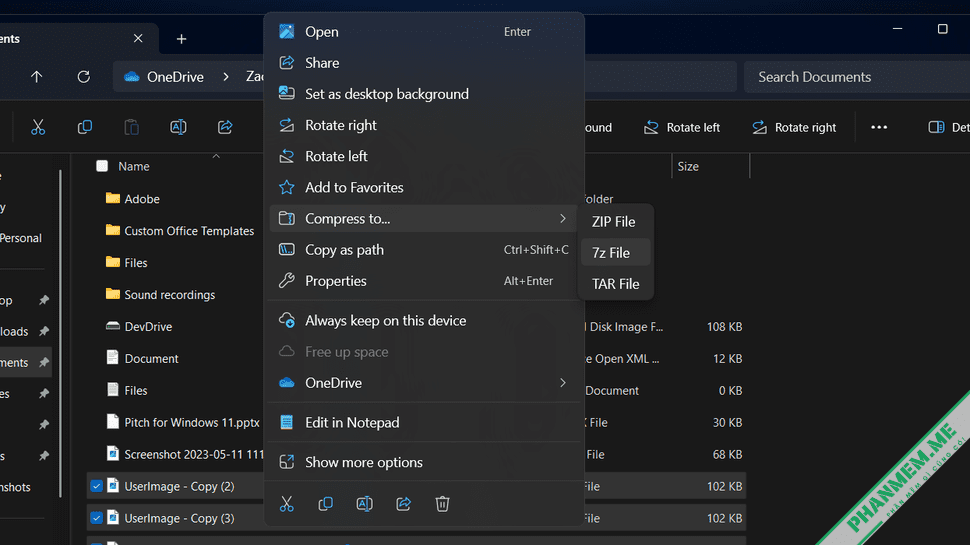Expand the OneDrive submenu arrow
Screen dimensions: 970x545
click(562, 383)
